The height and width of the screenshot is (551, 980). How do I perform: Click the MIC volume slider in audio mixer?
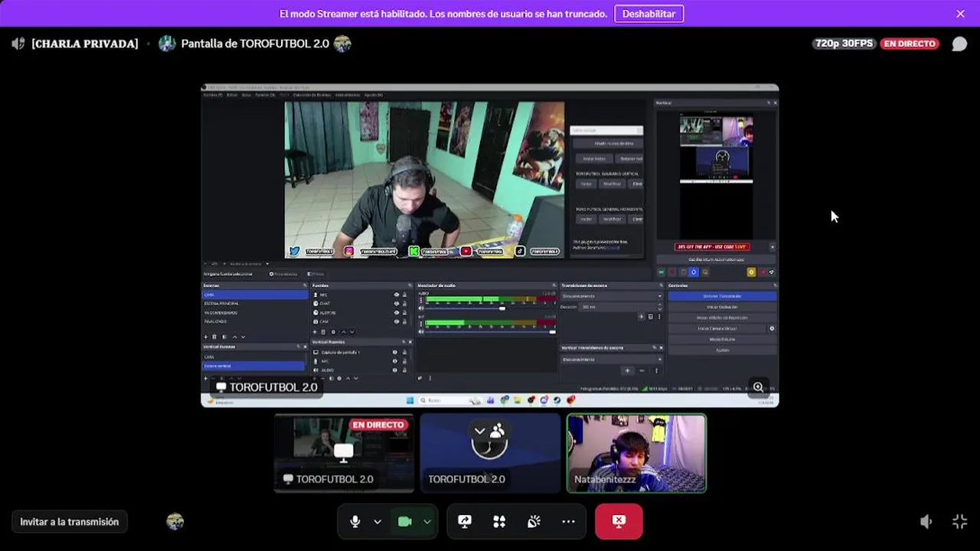[489, 331]
